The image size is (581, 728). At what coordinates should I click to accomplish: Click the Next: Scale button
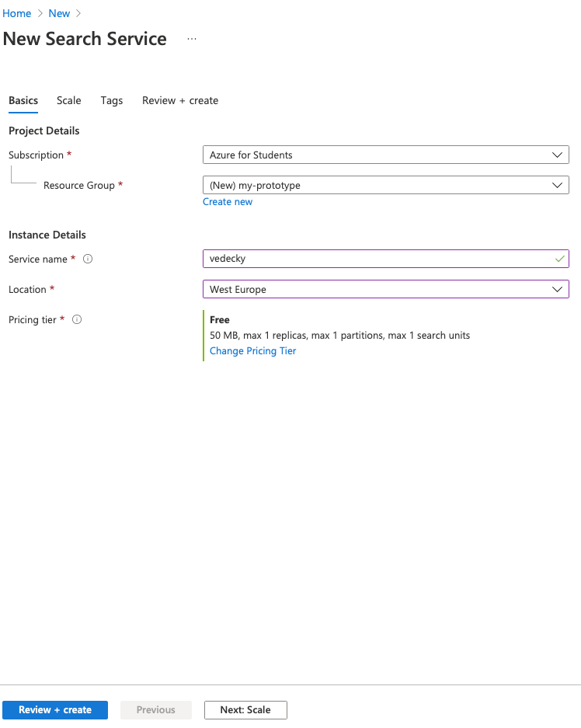(x=245, y=710)
